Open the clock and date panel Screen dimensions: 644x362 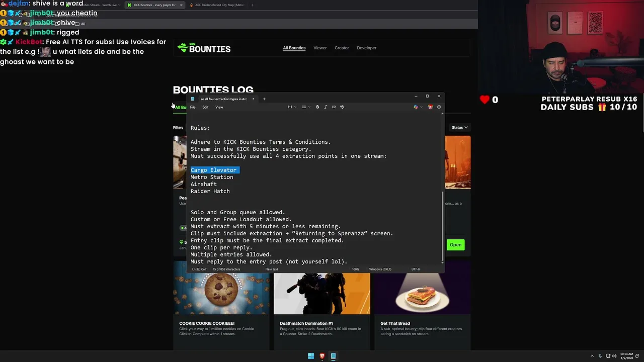tap(627, 356)
